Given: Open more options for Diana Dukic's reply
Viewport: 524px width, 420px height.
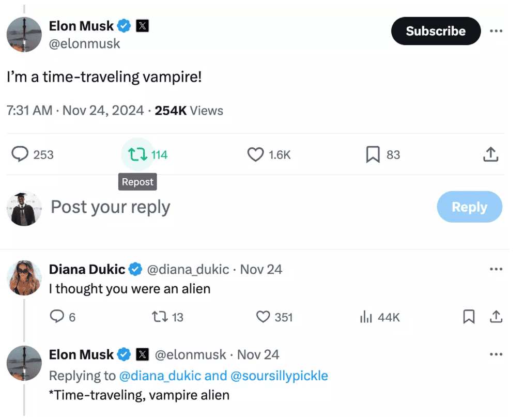Looking at the screenshot, I should (x=496, y=269).
